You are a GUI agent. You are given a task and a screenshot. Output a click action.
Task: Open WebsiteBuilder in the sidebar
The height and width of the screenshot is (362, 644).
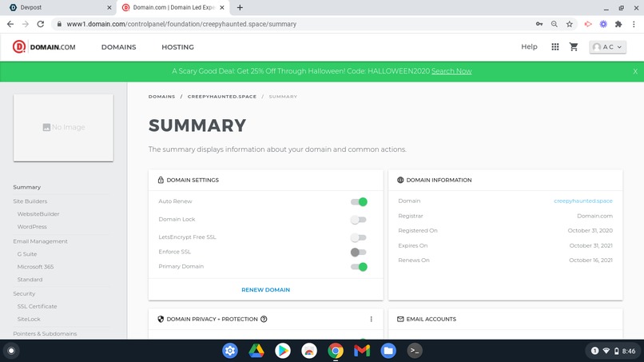coord(38,214)
